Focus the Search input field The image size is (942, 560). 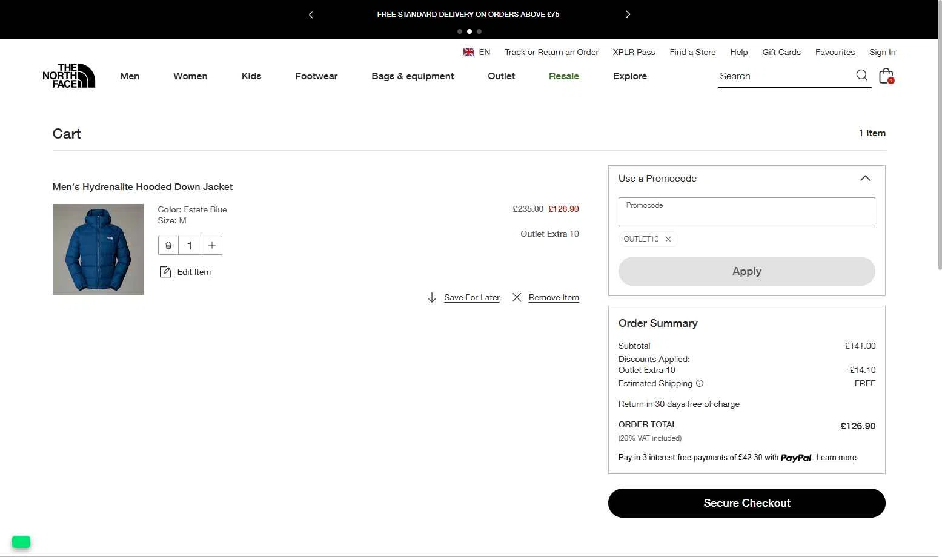pos(784,76)
